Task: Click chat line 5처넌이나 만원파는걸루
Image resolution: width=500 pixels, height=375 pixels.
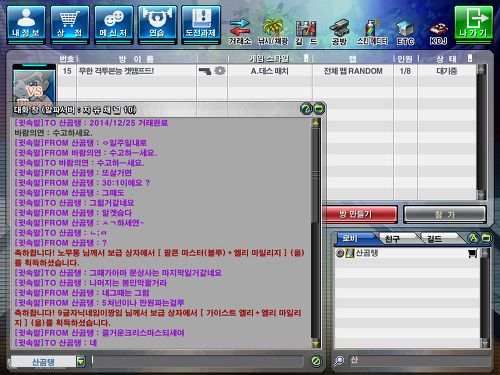Action: [99, 303]
